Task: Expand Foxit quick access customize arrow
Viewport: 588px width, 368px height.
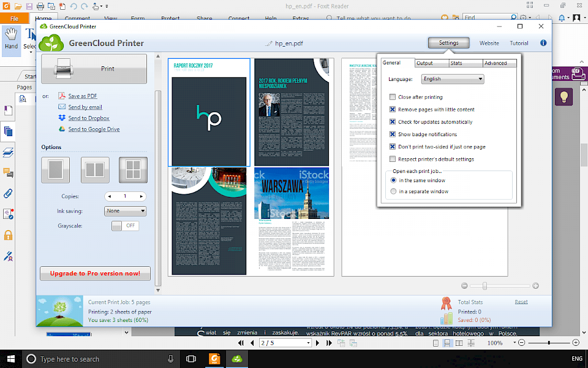Action: coord(107,6)
